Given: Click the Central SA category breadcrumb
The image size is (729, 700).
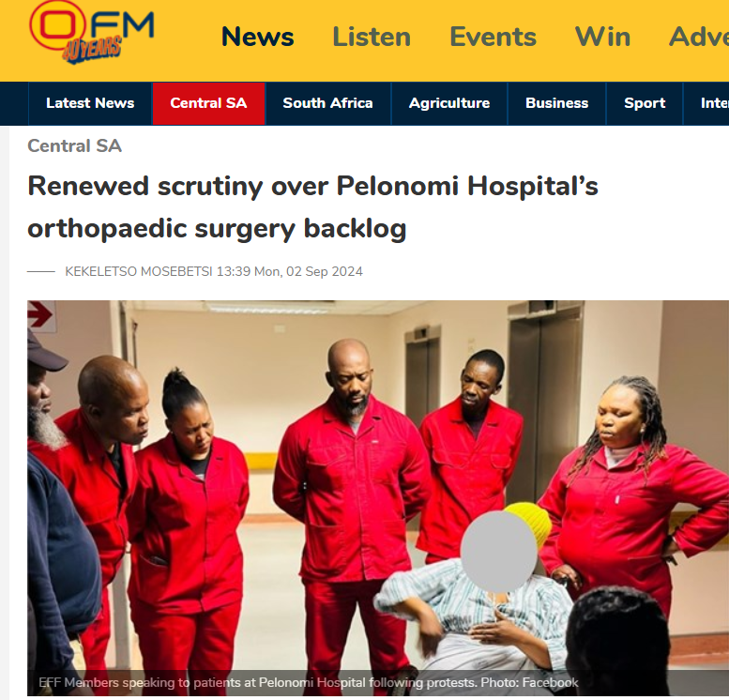Looking at the screenshot, I should [74, 146].
